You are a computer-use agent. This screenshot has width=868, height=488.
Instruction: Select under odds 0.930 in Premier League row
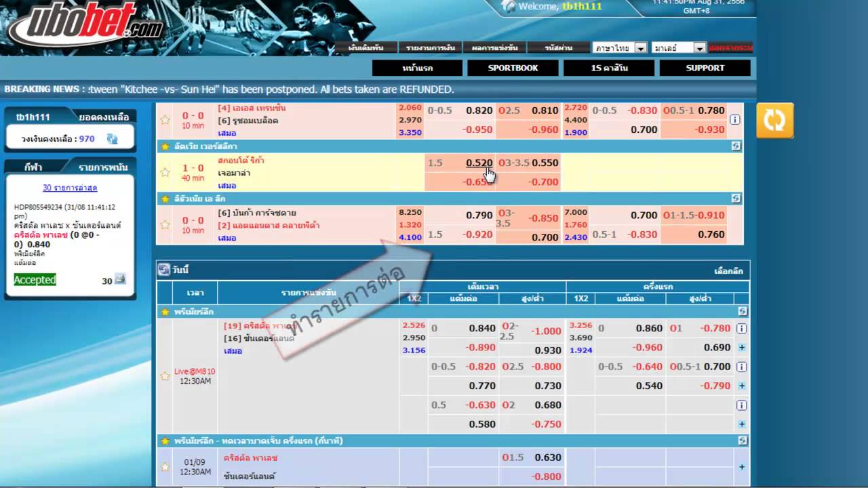click(x=548, y=350)
